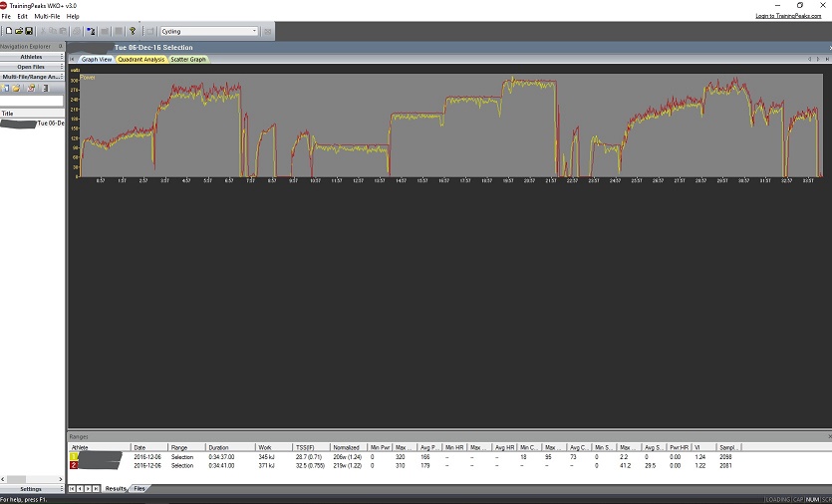Switch to the Graph View tab
Image resolution: width=832 pixels, height=504 pixels.
coord(96,60)
